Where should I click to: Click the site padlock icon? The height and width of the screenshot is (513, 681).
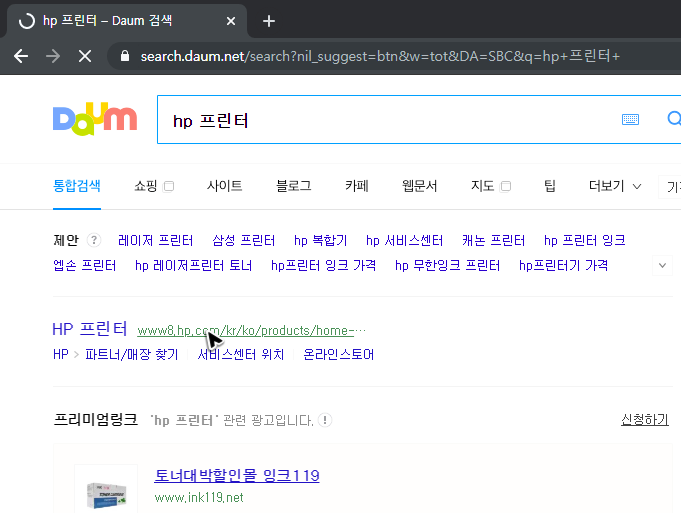(125, 56)
